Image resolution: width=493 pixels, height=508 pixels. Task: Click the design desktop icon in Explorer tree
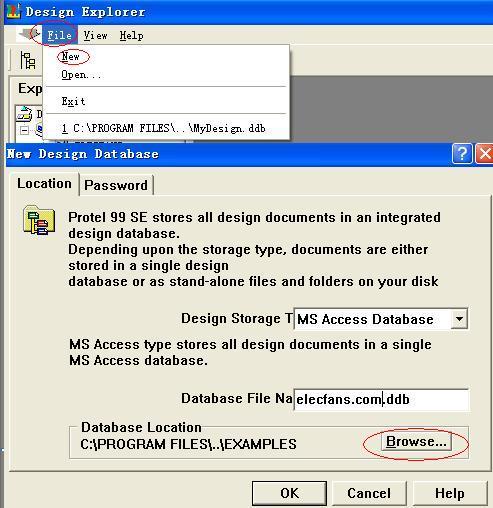[24, 114]
